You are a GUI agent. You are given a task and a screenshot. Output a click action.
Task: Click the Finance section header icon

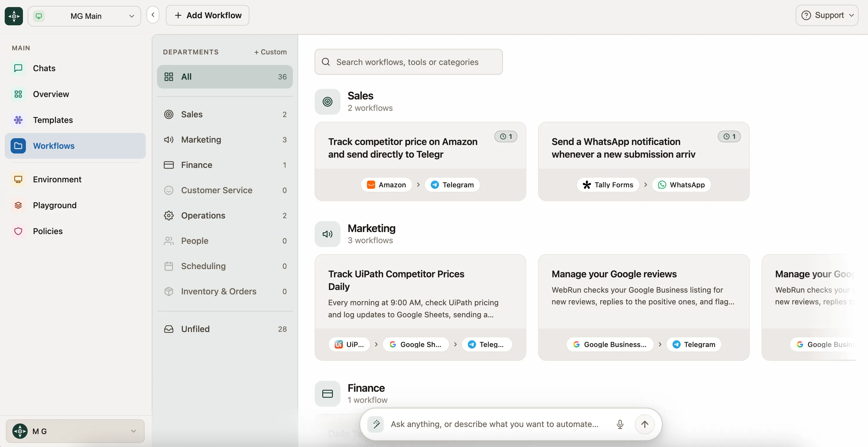tap(328, 394)
